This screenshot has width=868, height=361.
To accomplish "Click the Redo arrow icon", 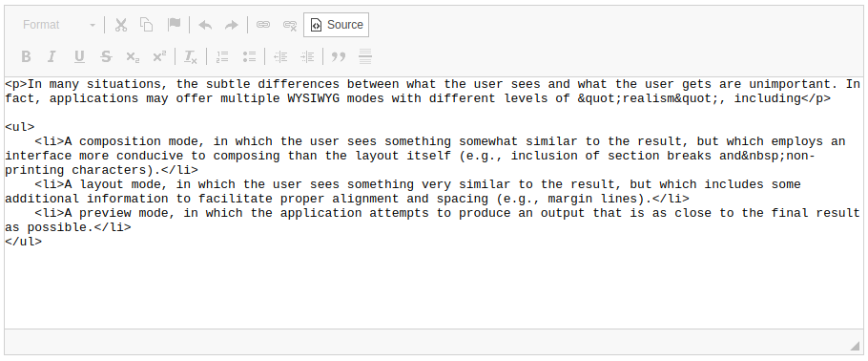I will click(x=232, y=25).
